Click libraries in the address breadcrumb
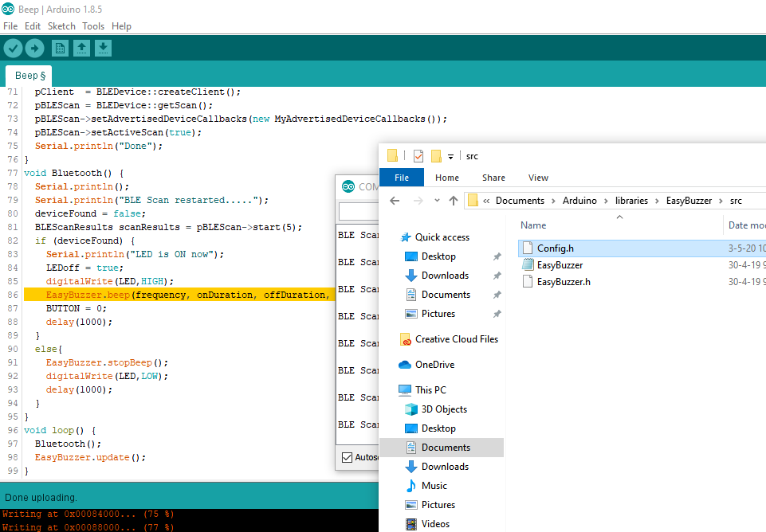Screen dimensions: 766x532 click(x=631, y=201)
